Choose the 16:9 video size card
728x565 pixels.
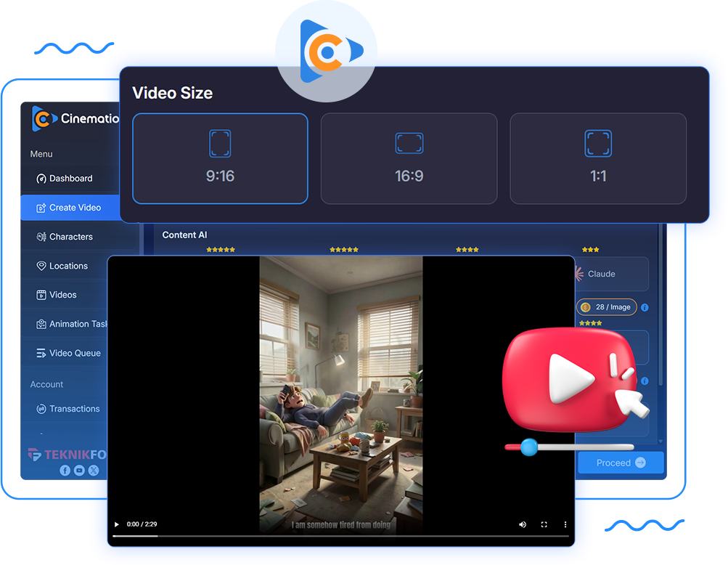409,158
